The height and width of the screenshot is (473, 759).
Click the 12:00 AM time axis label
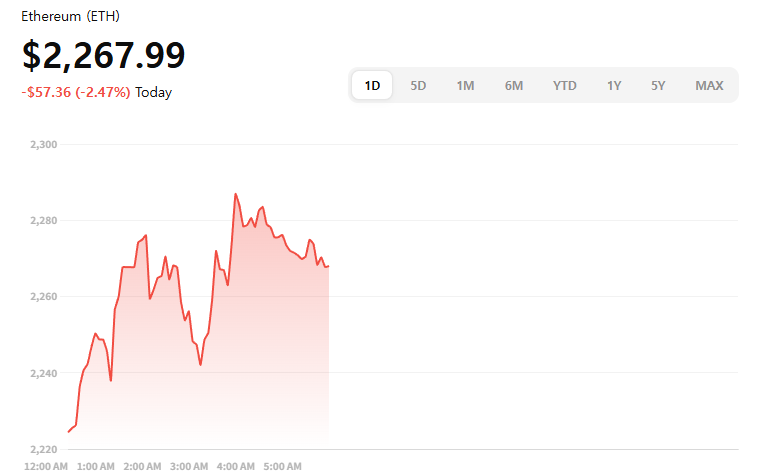(x=46, y=466)
